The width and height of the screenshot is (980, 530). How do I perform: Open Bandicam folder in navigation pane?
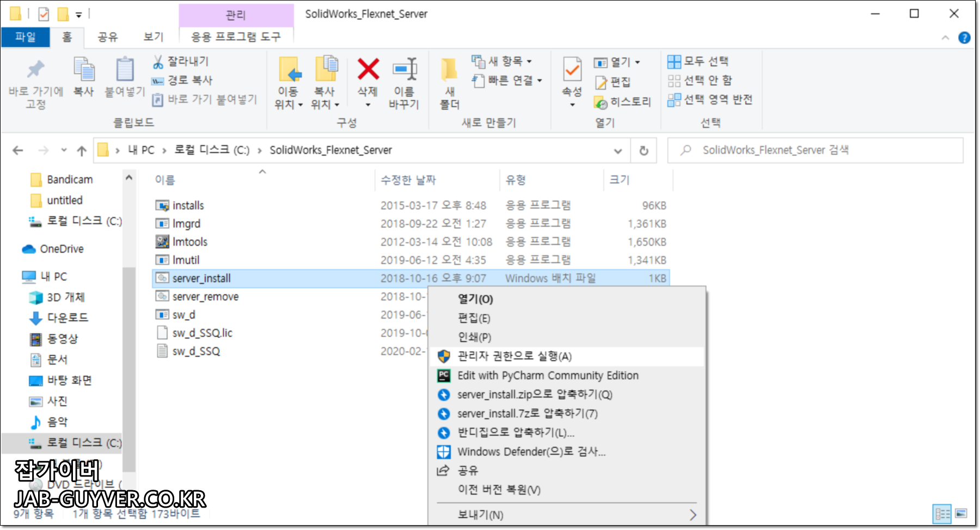pos(69,180)
